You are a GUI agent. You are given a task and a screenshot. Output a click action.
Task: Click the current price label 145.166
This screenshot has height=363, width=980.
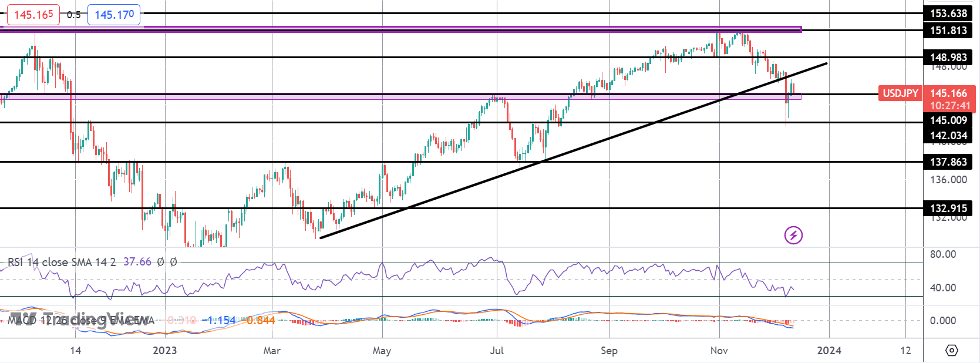coord(949,93)
